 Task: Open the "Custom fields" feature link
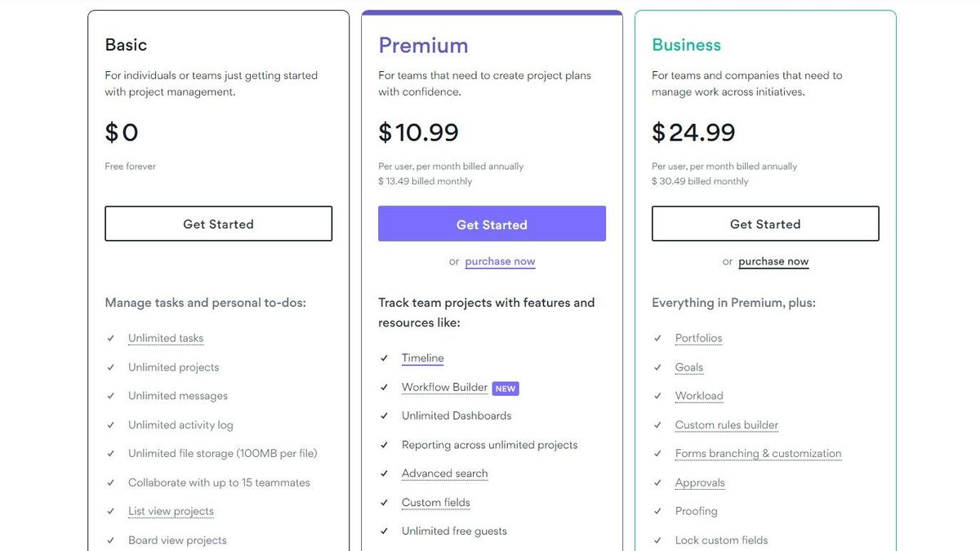436,502
